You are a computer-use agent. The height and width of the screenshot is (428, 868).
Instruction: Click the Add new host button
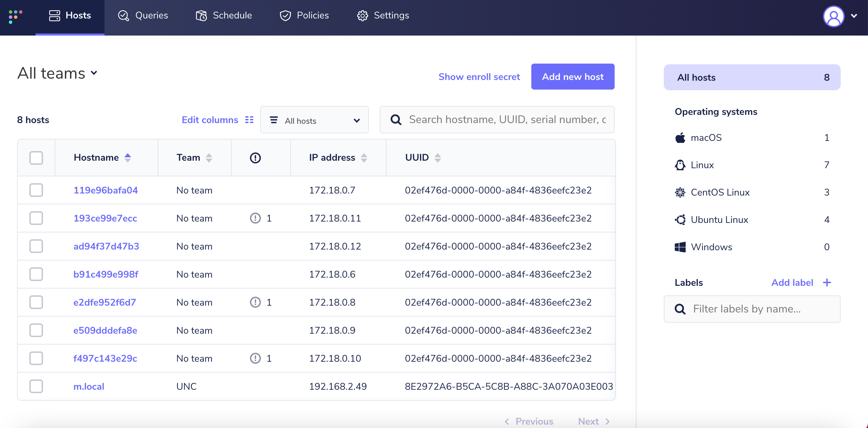[x=573, y=77]
